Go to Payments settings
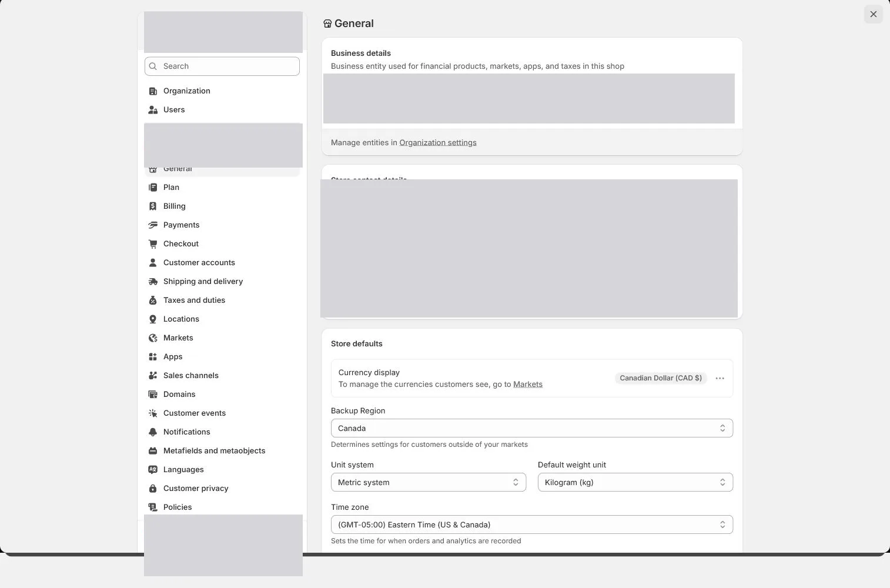Screen dimensions: 890x588 pos(222,225)
